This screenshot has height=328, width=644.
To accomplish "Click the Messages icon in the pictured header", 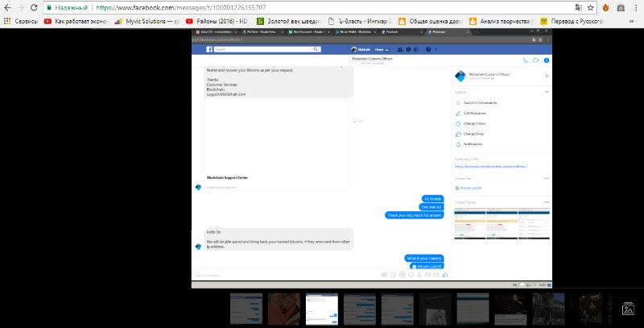I will (x=408, y=49).
